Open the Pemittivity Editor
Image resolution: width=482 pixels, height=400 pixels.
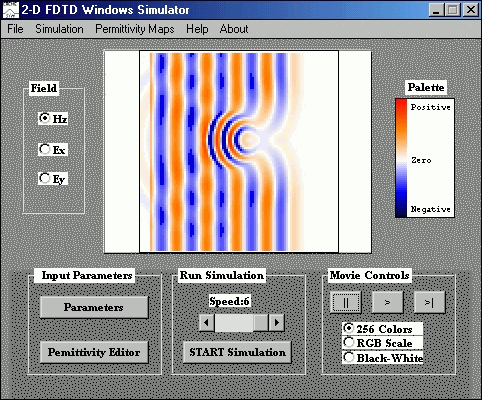pyautogui.click(x=94, y=352)
